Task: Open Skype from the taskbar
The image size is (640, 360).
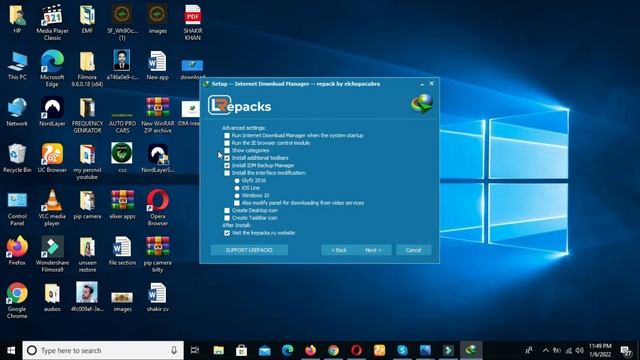Action: (x=402, y=350)
